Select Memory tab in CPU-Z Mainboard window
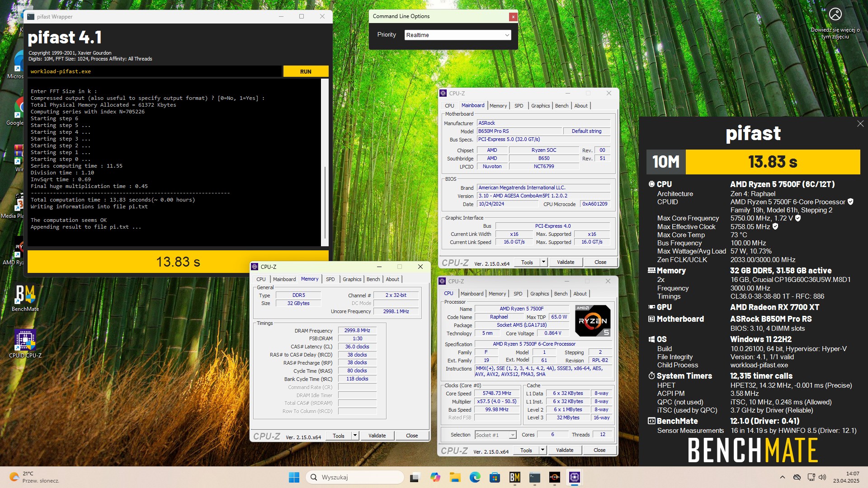The width and height of the screenshot is (868, 488). [498, 106]
